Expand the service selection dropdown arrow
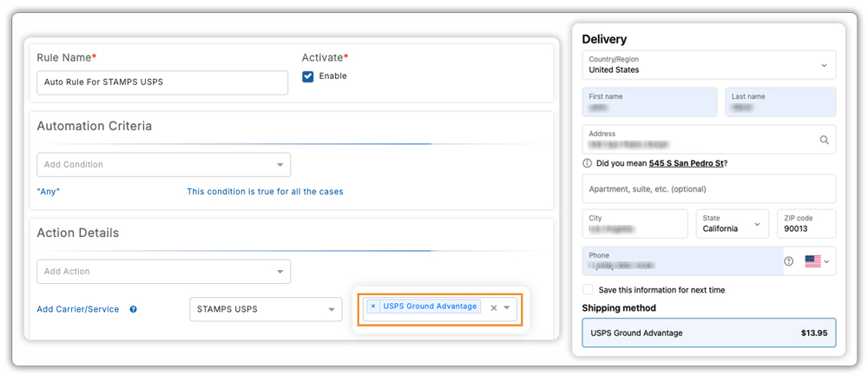This screenshot has height=376, width=868. (x=507, y=308)
